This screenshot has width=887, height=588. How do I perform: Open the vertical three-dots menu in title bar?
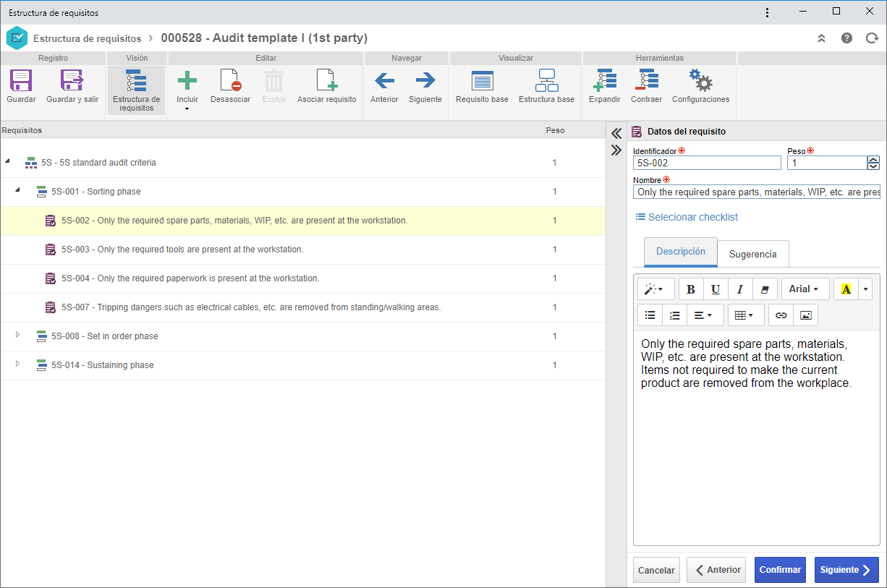pyautogui.click(x=767, y=12)
